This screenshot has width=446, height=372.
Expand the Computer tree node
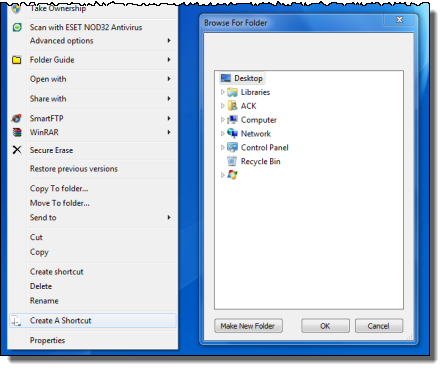pos(223,120)
